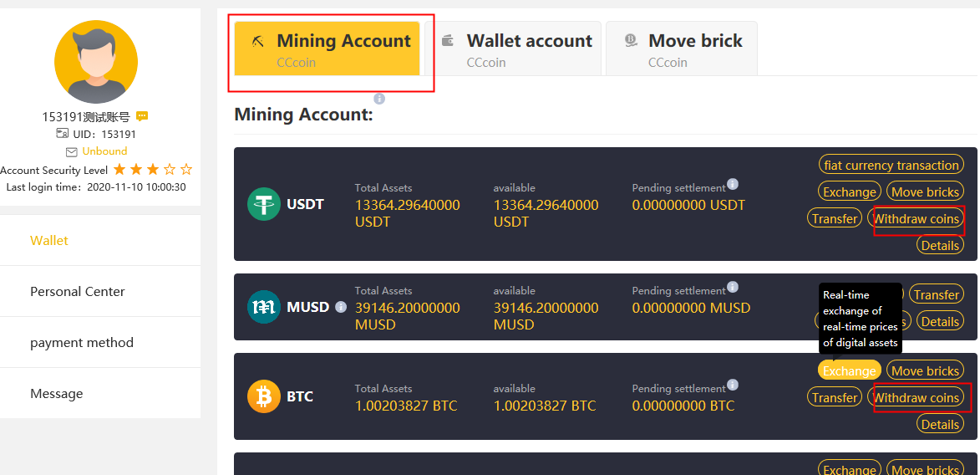This screenshot has height=475, width=980.
Task: Click the MUSD coin logo
Action: click(x=264, y=307)
